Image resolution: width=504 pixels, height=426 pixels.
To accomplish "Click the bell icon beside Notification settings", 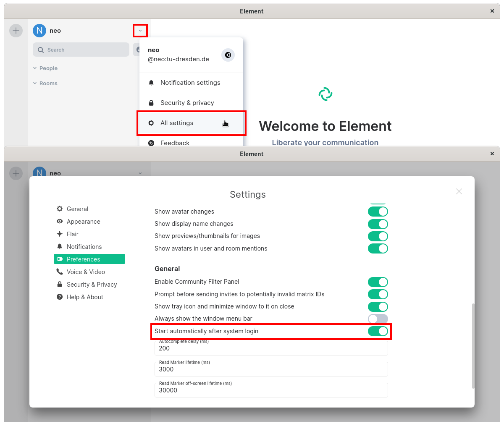I will [x=151, y=83].
